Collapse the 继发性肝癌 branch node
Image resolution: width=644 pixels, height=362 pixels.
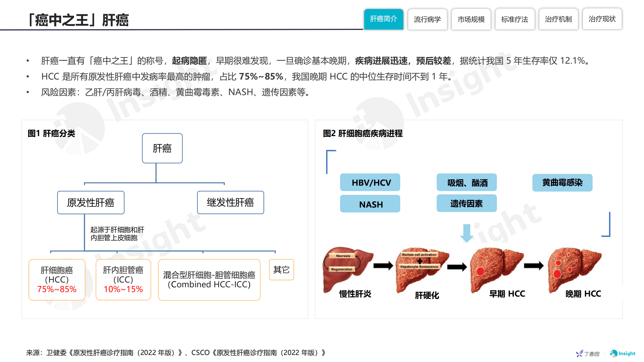click(x=230, y=203)
